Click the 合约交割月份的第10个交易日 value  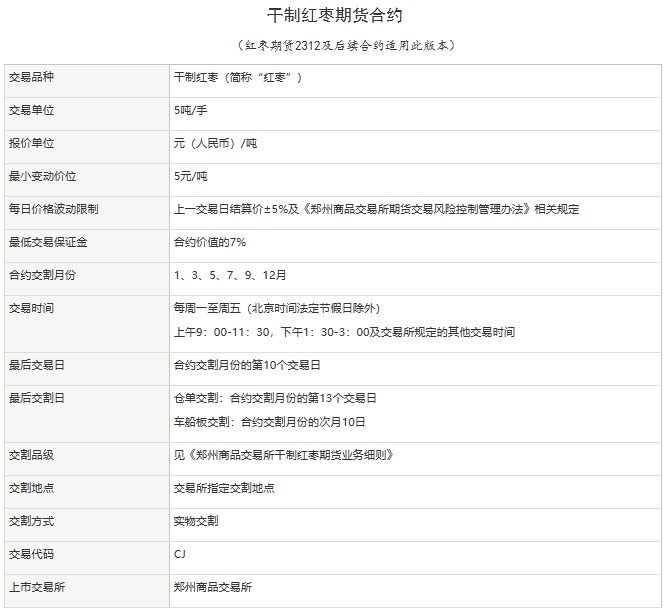point(247,365)
